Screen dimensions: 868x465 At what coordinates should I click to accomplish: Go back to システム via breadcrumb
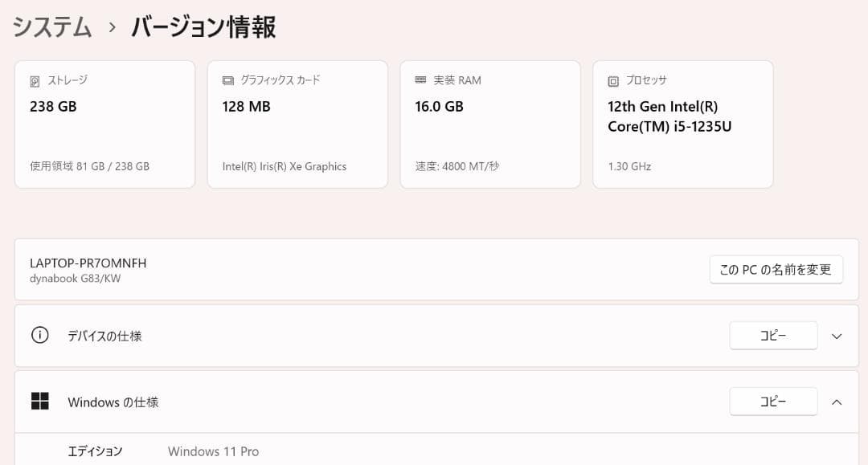tap(52, 27)
